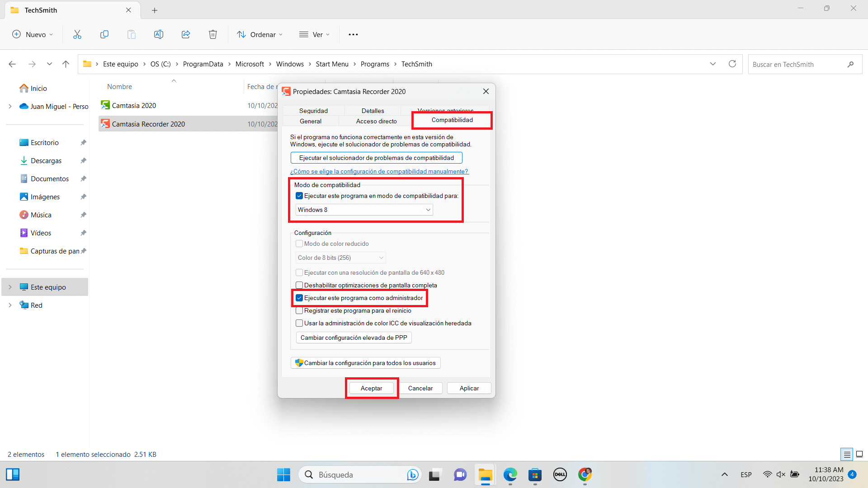Screen dimensions: 868x488
Task: Expand the Juan Miguel OneDrive tree node
Action: [x=10, y=106]
